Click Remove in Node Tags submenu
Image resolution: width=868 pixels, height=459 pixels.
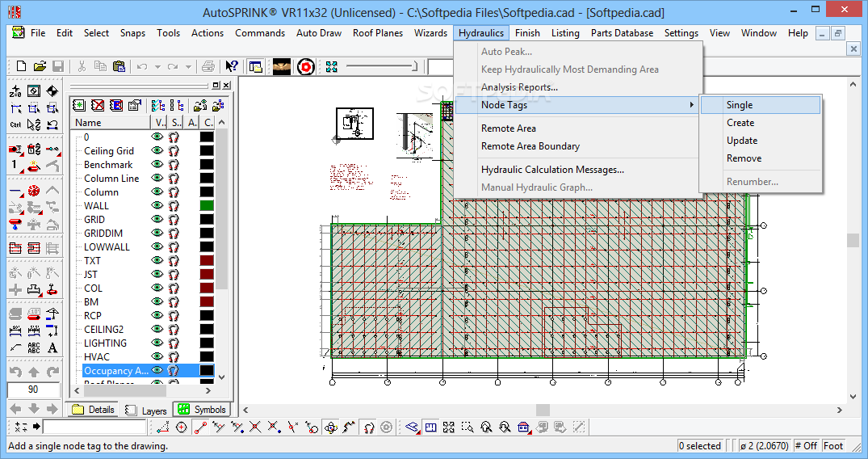[744, 158]
